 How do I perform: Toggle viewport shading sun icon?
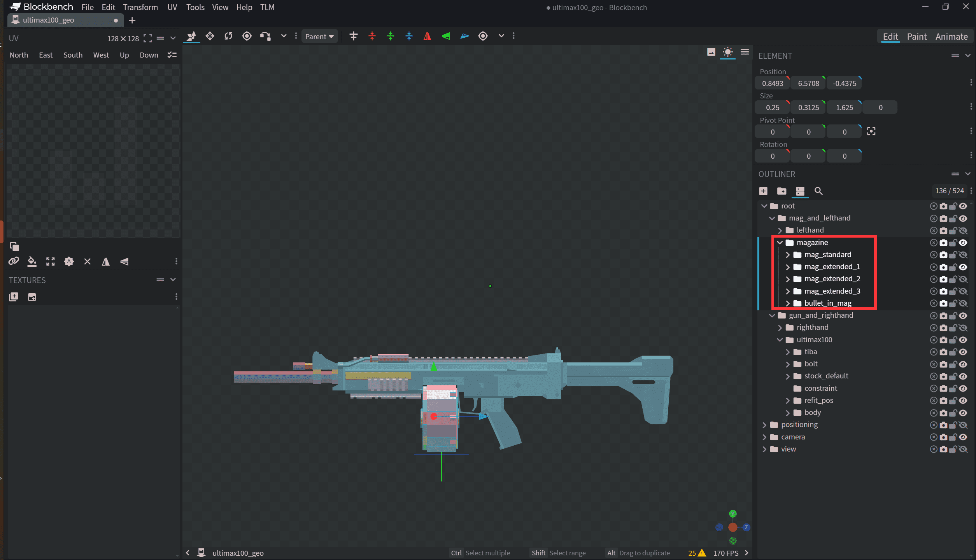pos(727,52)
